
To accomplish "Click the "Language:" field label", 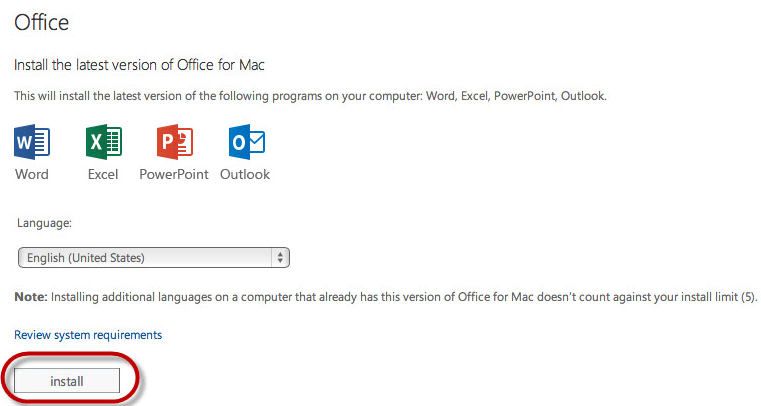I will point(44,223).
